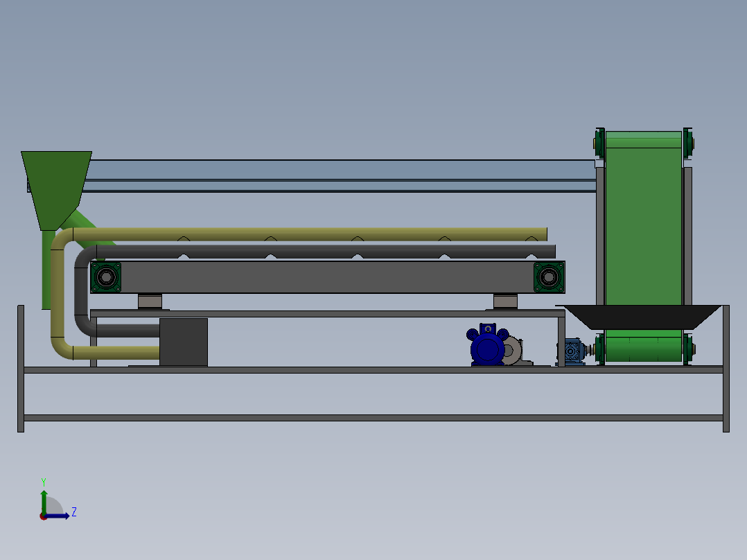747x560 pixels.
Task: Select the dark green funnel hopper
Action: tap(56, 190)
